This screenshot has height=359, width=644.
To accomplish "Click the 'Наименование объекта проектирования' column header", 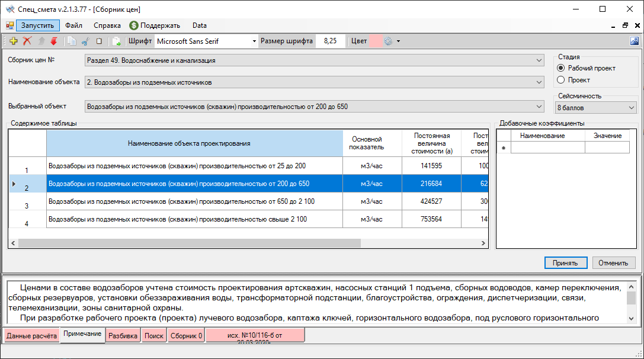I will tap(195, 143).
